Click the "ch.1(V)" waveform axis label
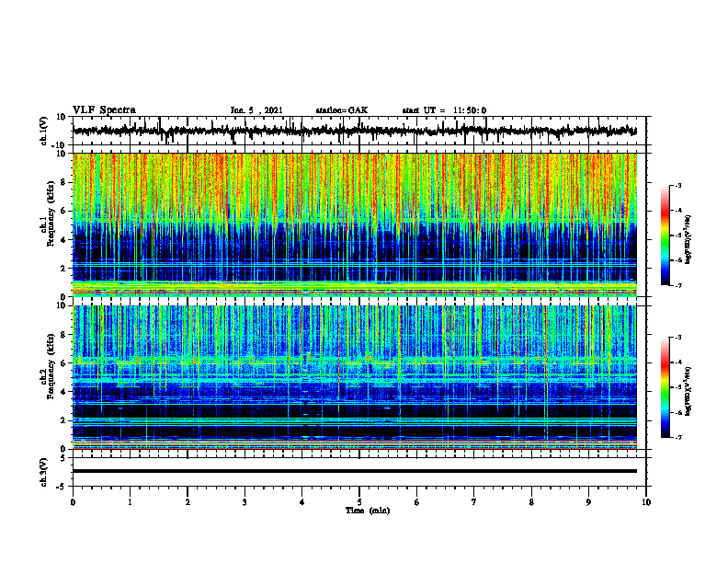 (x=44, y=131)
